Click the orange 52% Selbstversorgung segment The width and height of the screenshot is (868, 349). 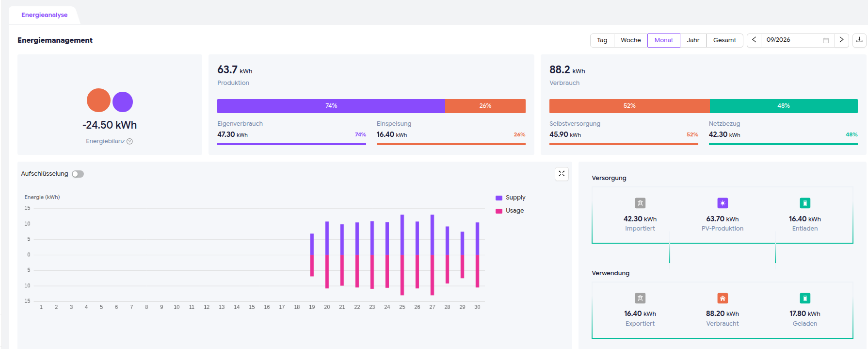(x=629, y=106)
